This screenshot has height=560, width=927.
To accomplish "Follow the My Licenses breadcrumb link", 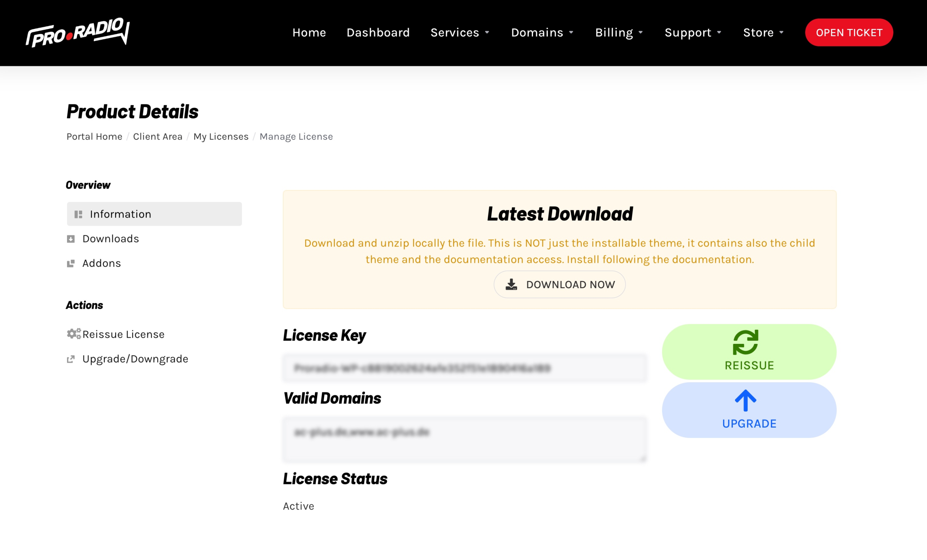I will pos(221,136).
